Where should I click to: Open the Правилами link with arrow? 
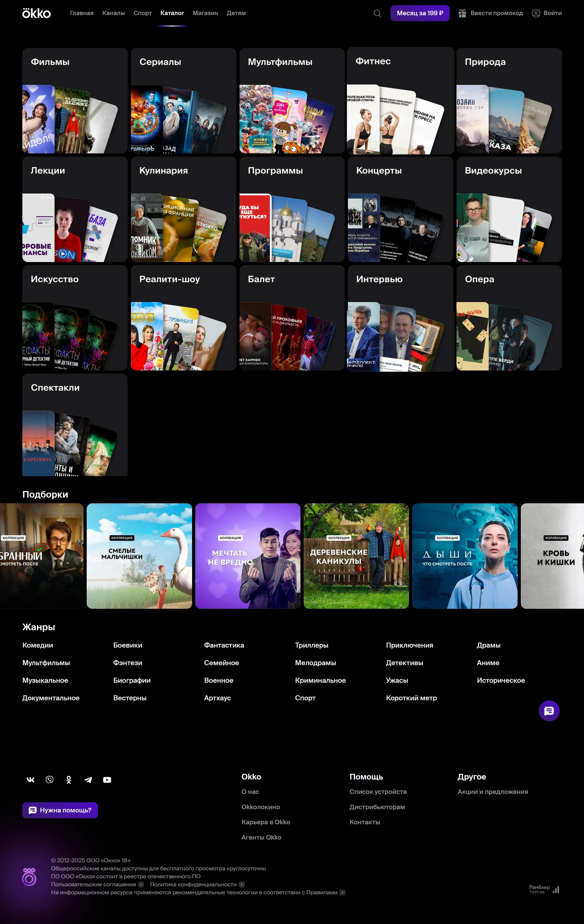[342, 892]
